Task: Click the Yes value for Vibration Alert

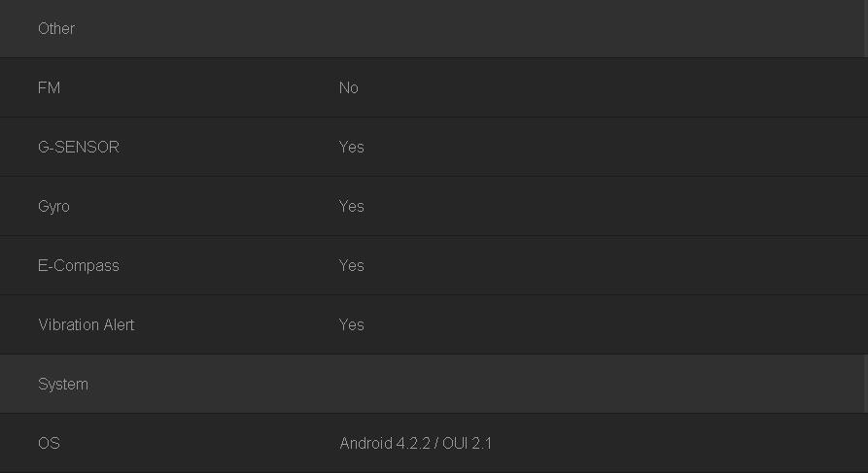Action: tap(351, 325)
